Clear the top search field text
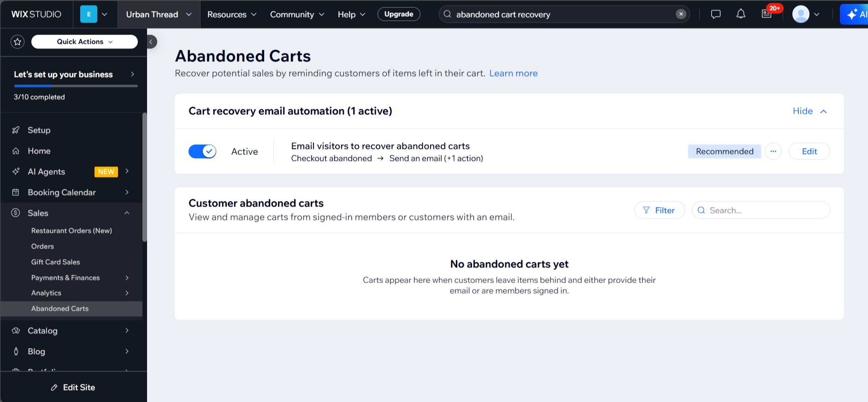The width and height of the screenshot is (868, 402). coord(681,14)
